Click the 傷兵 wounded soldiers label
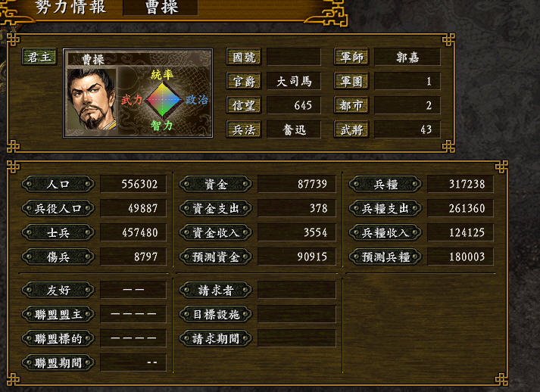The height and width of the screenshot is (392, 540). coord(58,257)
